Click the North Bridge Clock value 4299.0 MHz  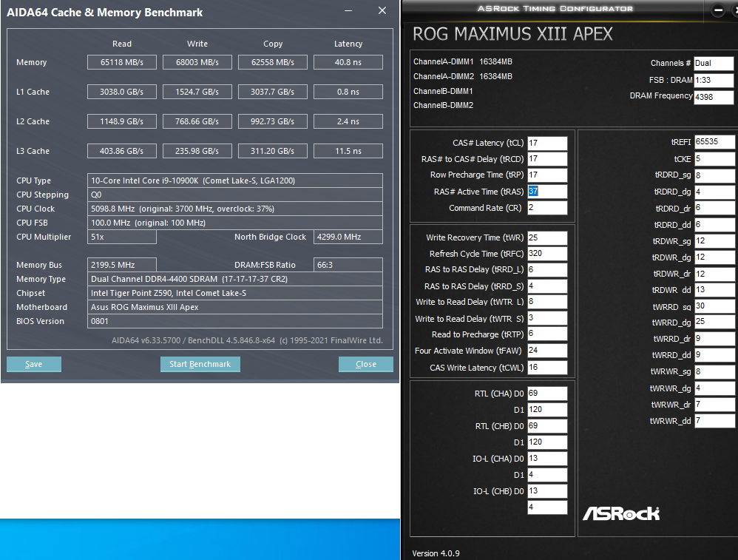pyautogui.click(x=348, y=237)
